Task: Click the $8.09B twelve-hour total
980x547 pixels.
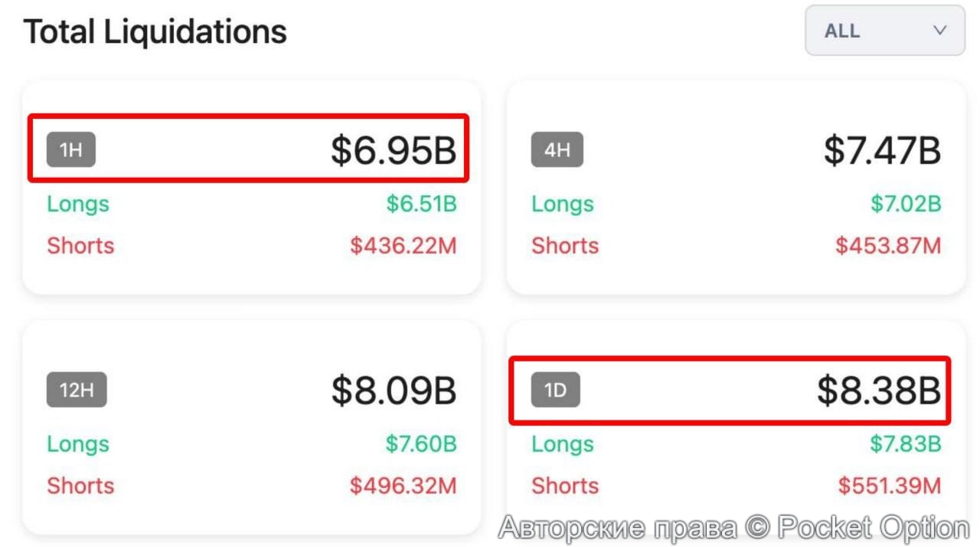Action: (x=394, y=390)
